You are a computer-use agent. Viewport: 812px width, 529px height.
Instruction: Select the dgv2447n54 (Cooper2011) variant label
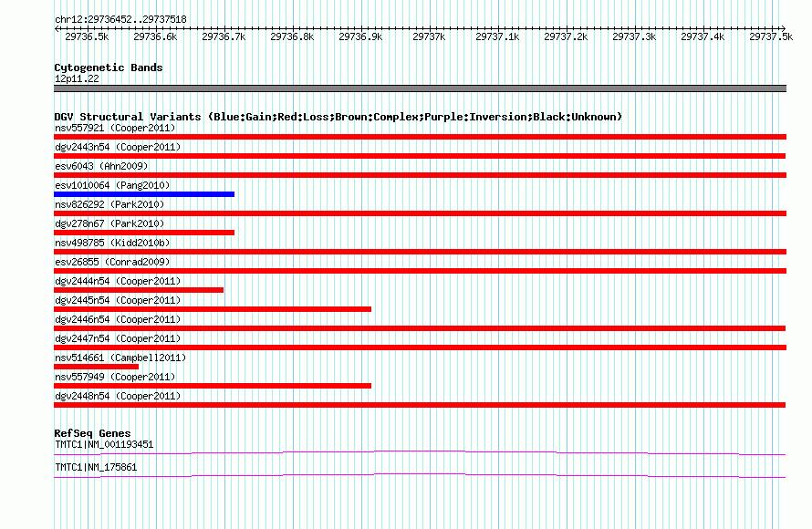click(118, 338)
